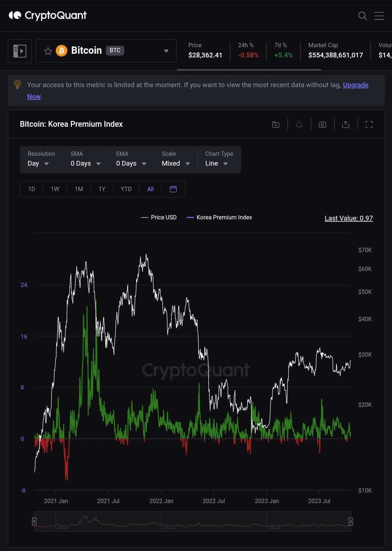This screenshot has width=392, height=551.
Task: Open the Resolution Day dropdown
Action: [x=41, y=159]
